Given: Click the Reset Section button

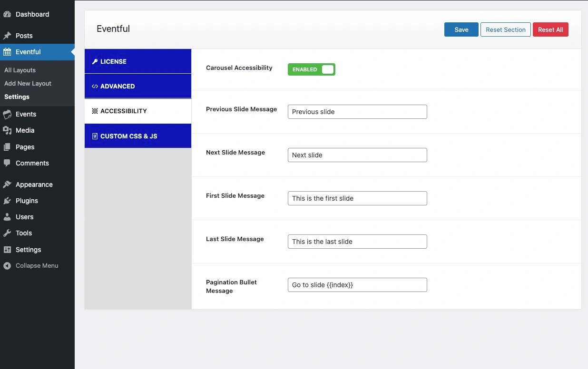Looking at the screenshot, I should point(506,29).
